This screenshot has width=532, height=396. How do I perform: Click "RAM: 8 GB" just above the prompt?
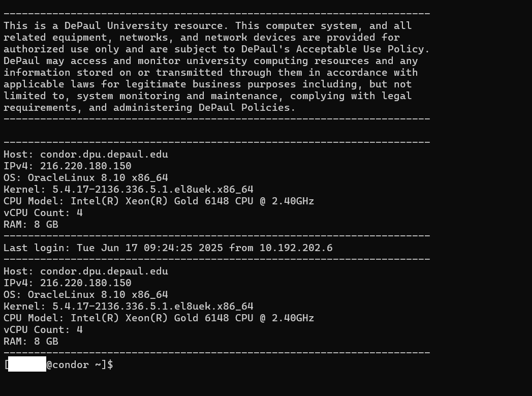[x=30, y=342]
